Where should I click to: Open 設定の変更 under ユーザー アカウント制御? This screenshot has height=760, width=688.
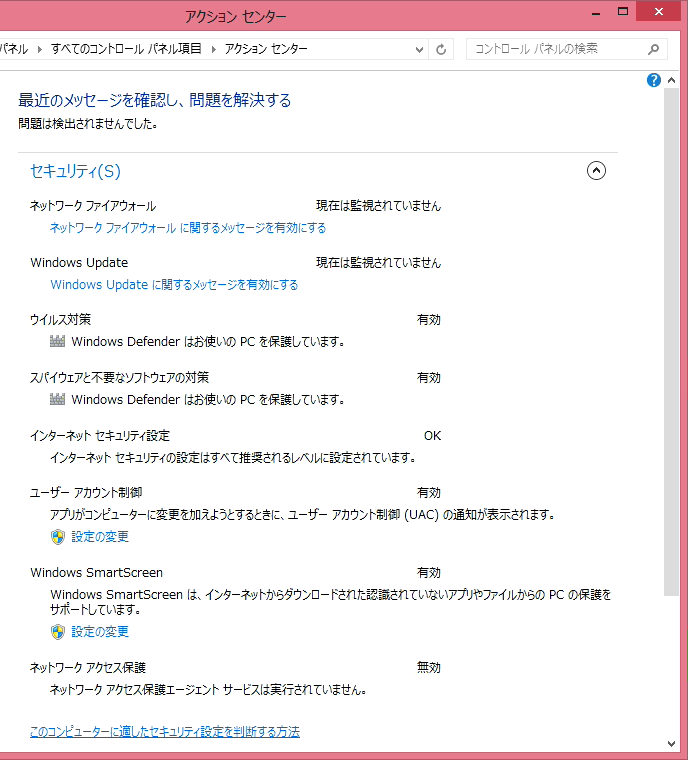pyautogui.click(x=100, y=537)
